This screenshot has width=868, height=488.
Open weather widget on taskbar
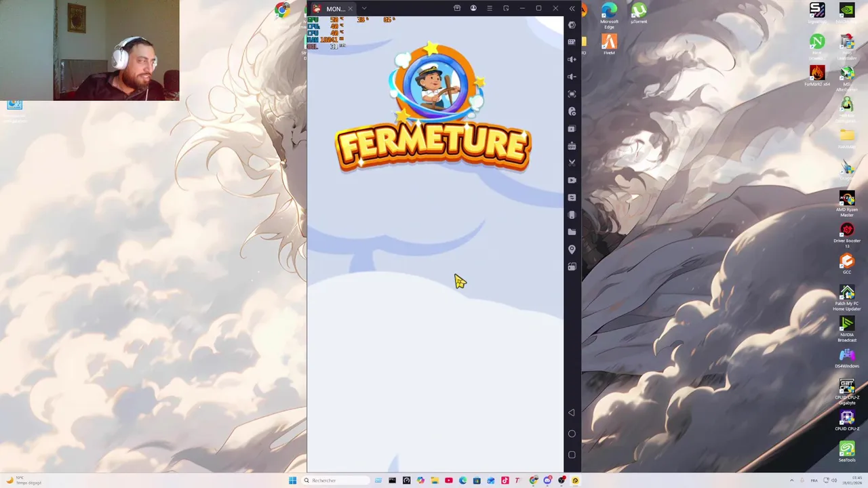[x=23, y=481]
